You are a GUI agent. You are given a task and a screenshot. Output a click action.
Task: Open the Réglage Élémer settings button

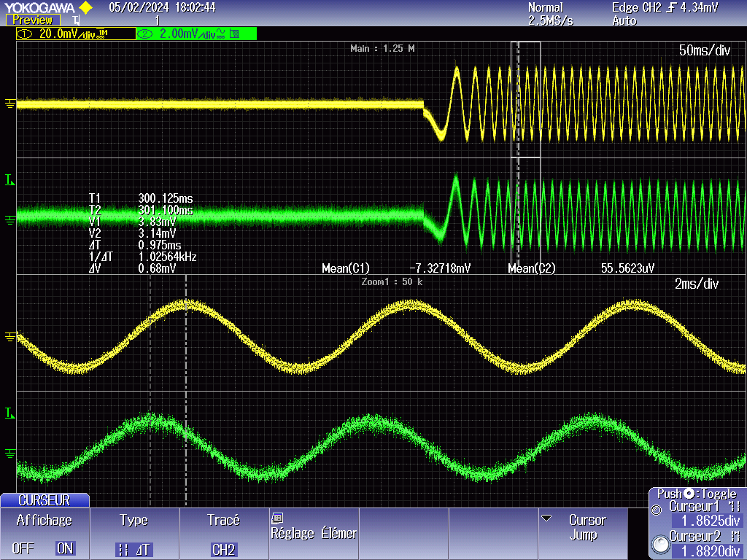(x=314, y=534)
